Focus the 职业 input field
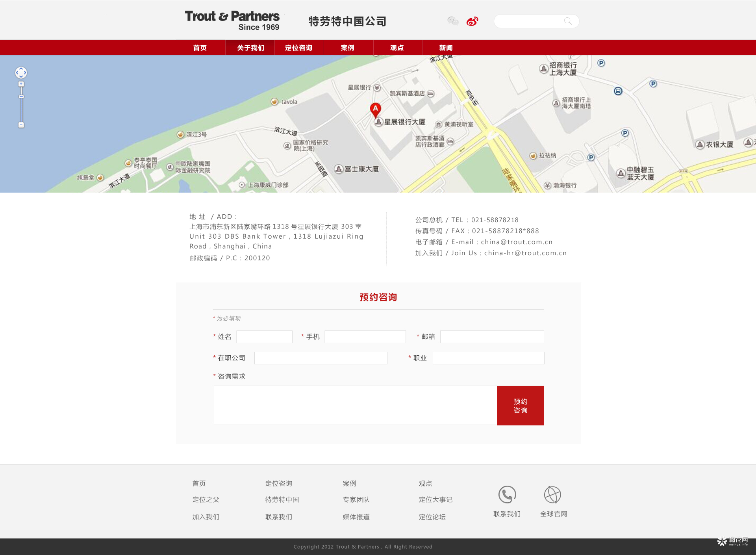Viewport: 756px width, 555px height. point(488,358)
